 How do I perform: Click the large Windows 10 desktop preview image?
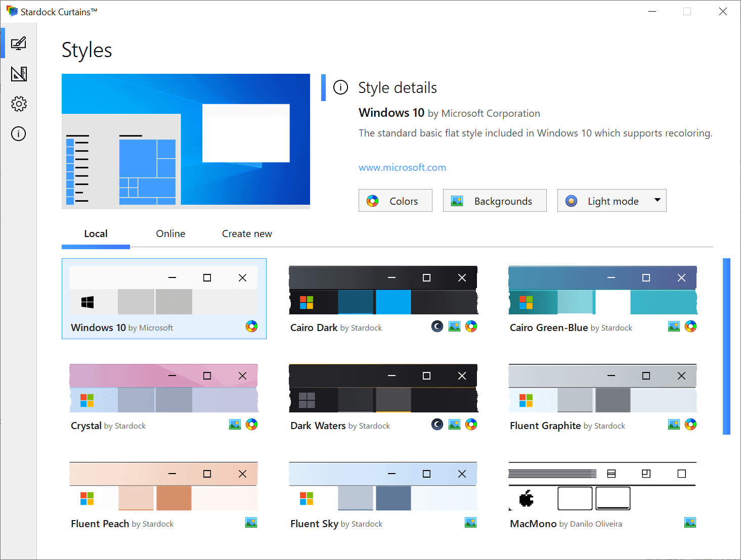point(186,142)
